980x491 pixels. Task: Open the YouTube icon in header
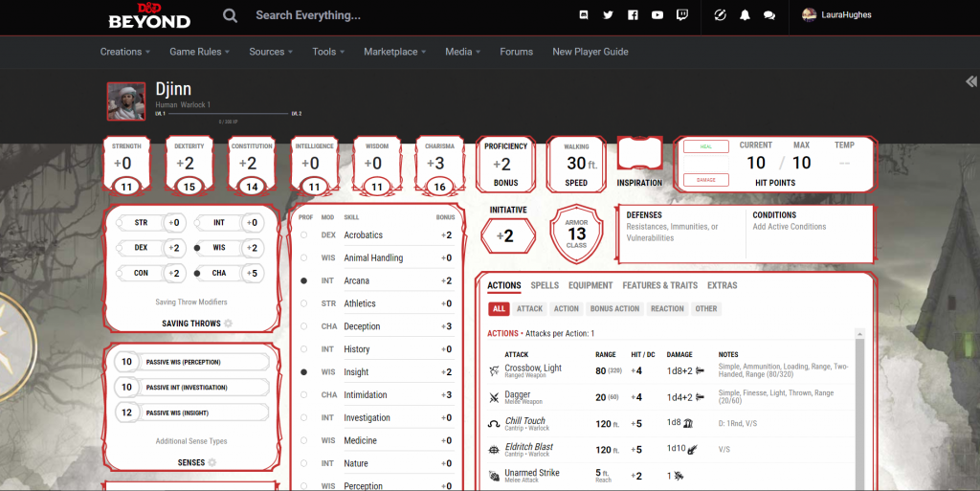657,15
